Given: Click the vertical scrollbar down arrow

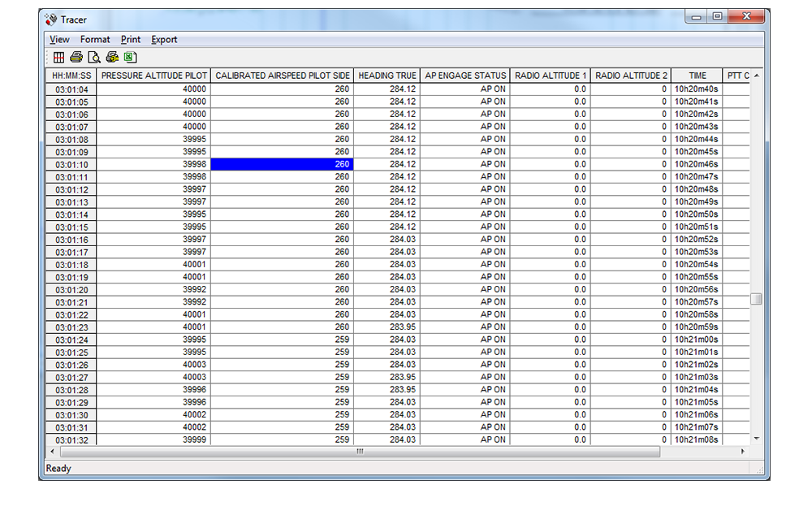Looking at the screenshot, I should (x=757, y=439).
